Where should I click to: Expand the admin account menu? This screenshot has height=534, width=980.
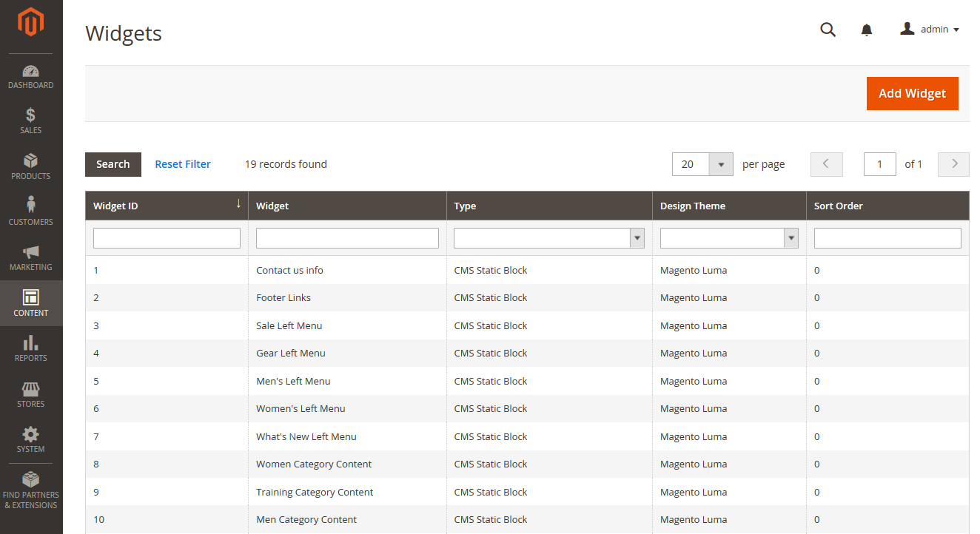coord(930,29)
